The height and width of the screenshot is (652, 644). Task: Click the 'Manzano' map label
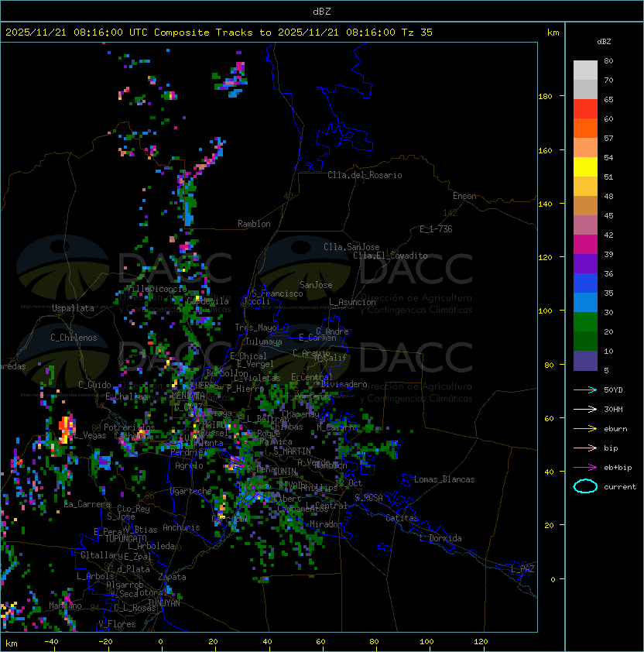coord(65,606)
